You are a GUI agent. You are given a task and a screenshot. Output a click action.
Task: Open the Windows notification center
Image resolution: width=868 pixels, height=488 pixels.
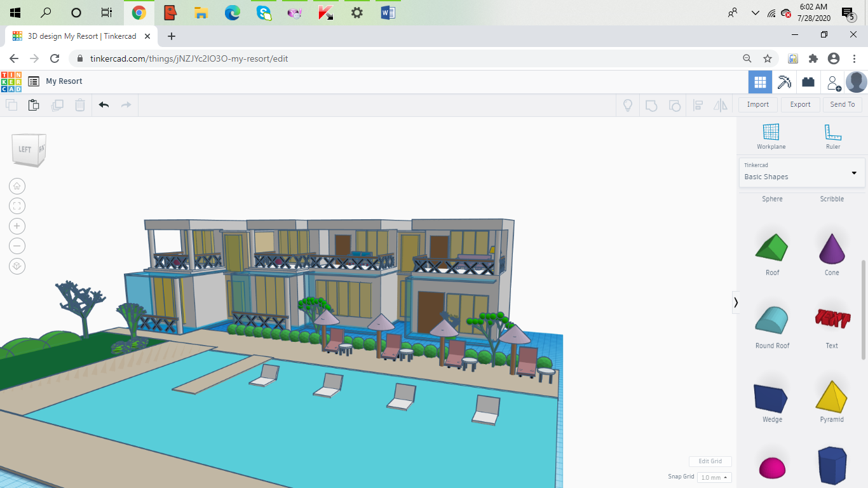847,13
